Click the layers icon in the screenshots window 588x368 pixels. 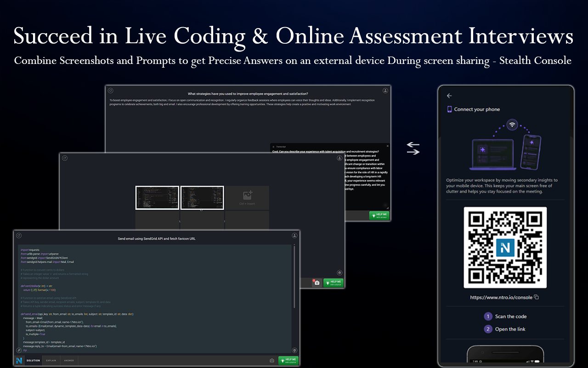pos(339,273)
